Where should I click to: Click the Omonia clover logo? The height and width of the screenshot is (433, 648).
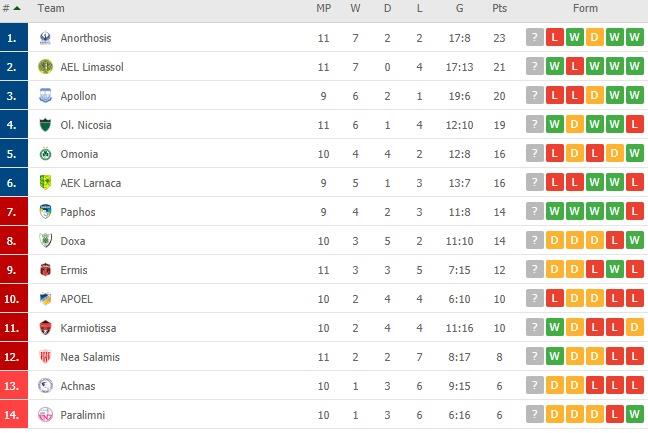(x=45, y=154)
